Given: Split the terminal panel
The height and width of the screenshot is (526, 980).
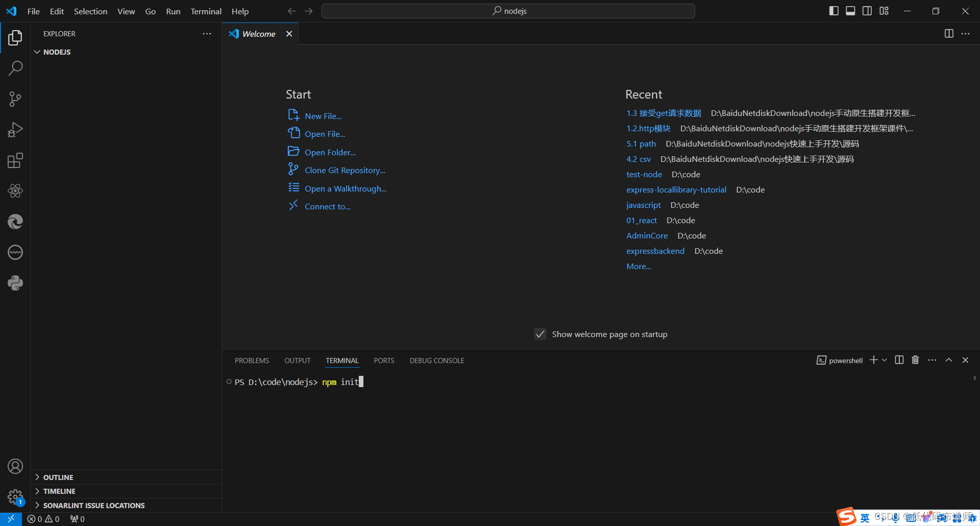Looking at the screenshot, I should [899, 360].
